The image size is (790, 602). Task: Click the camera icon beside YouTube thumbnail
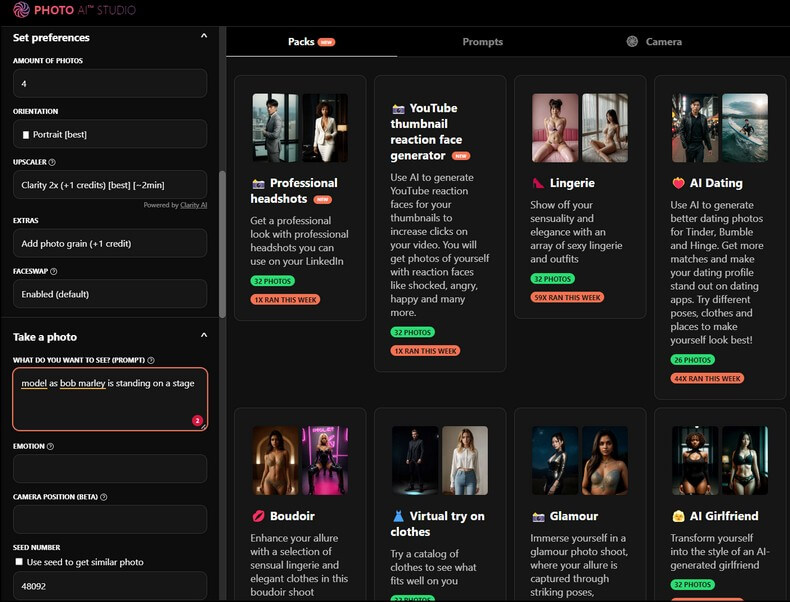pyautogui.click(x=398, y=109)
